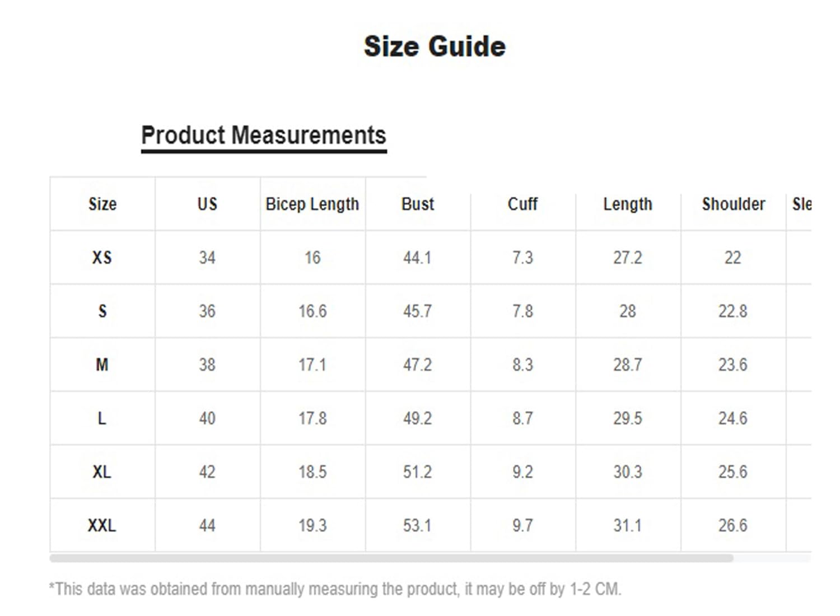Click the XXL size row label
840x616 pixels.
click(102, 526)
